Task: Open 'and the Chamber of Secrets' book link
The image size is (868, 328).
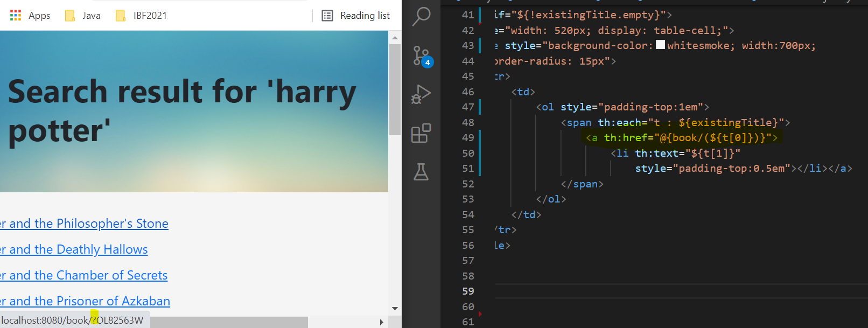Action: click(83, 275)
